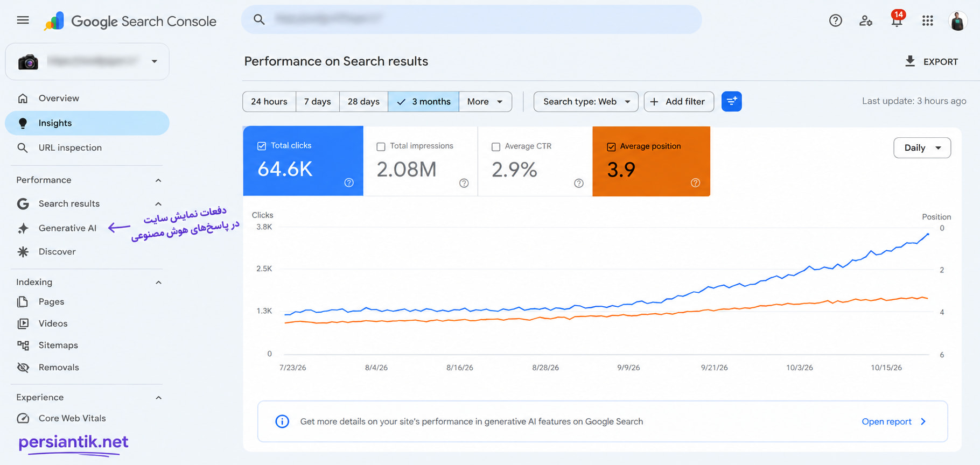
Task: Collapse the Experience section
Action: 158,398
